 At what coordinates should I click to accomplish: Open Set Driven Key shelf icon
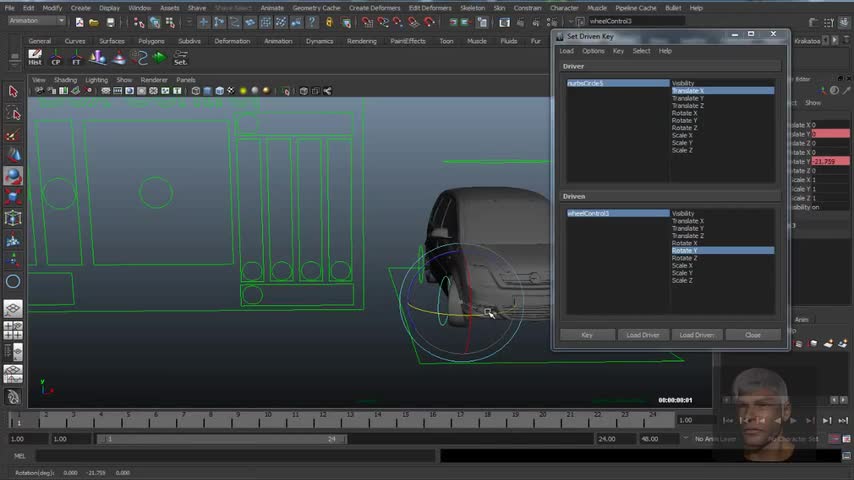click(182, 58)
